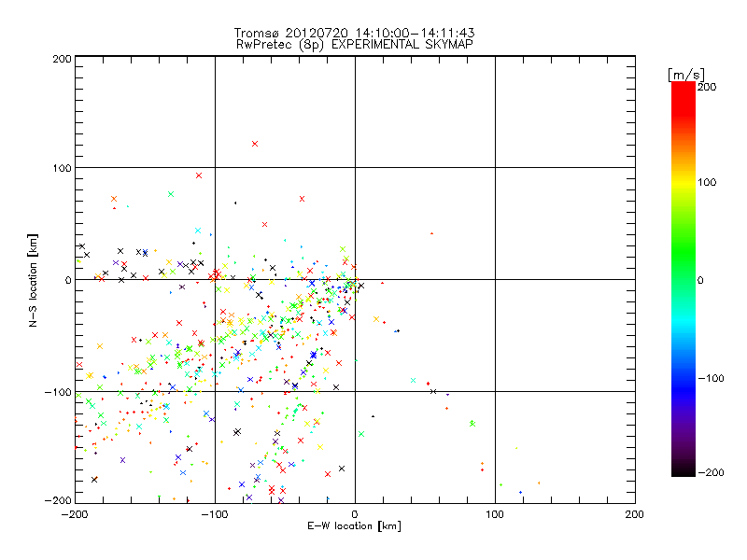Viewport: 747px width, 560px height.
Task: Click the isolated red cross above the 100 km line
Action: click(255, 144)
